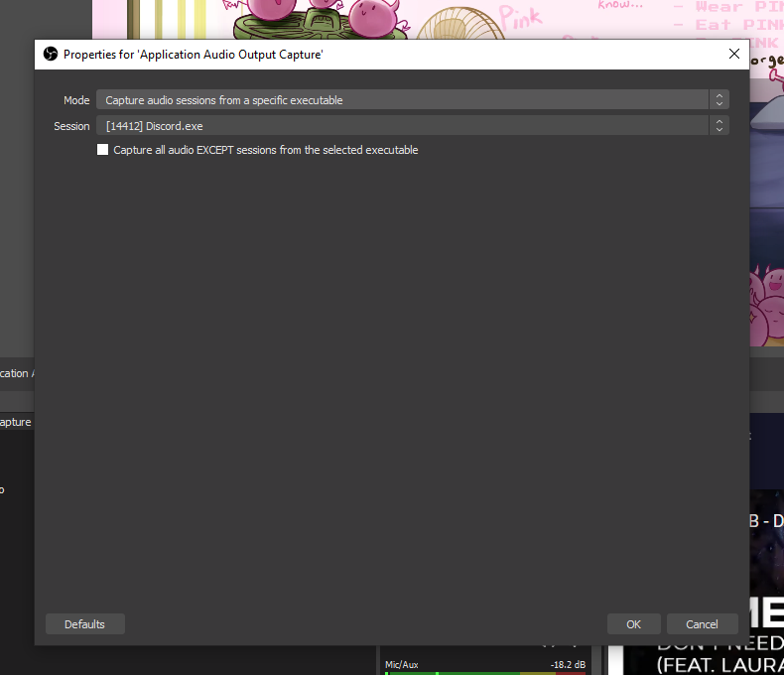The height and width of the screenshot is (675, 784).
Task: Click the Mic/Aux green volume meter
Action: coord(485,673)
